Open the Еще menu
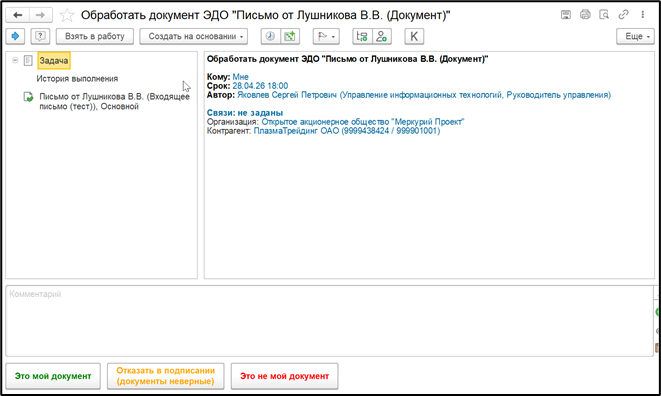The width and height of the screenshot is (661, 396). (x=635, y=36)
